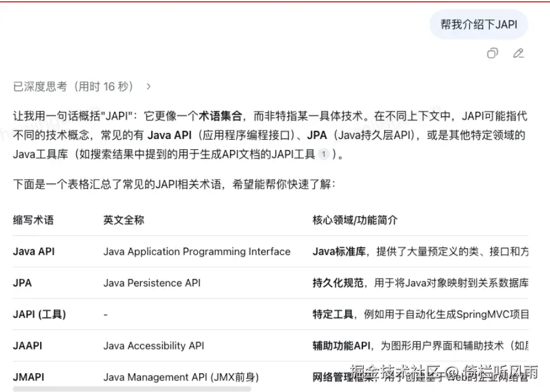This screenshot has height=392, width=550.
Task: Click the JPA abbreviation cell in the table
Action: click(22, 283)
